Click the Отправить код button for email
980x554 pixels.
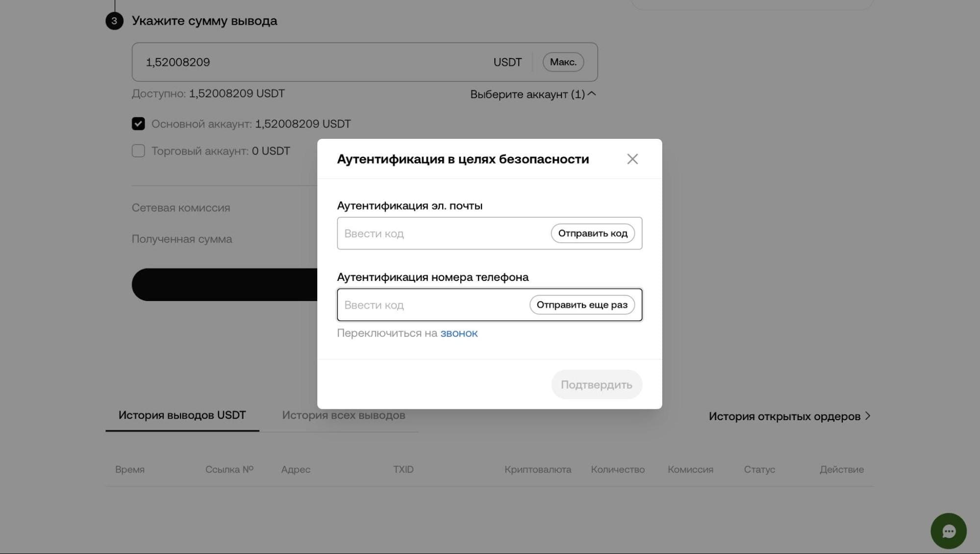(593, 233)
